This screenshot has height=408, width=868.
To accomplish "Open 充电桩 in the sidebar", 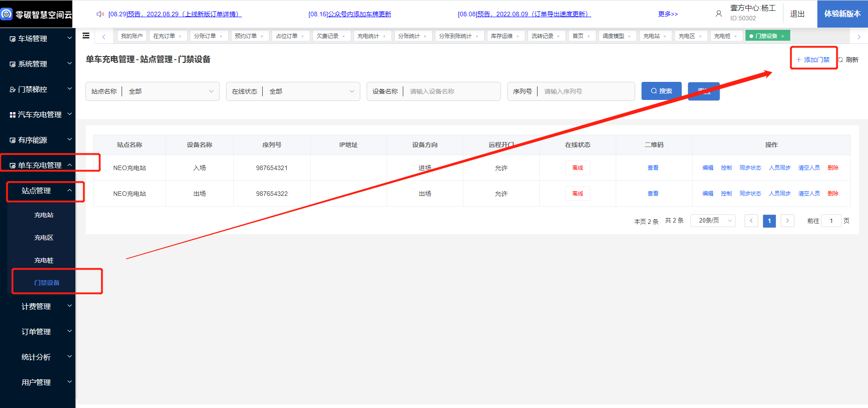I will click(44, 260).
